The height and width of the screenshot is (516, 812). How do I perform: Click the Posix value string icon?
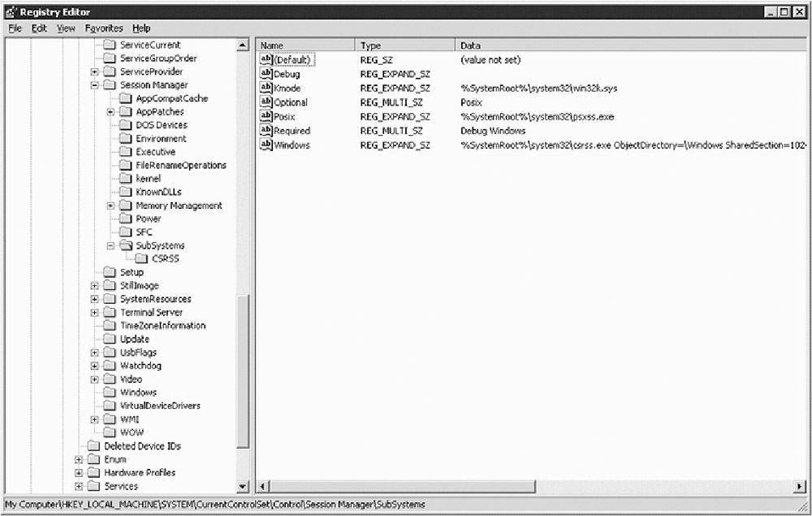[x=266, y=116]
